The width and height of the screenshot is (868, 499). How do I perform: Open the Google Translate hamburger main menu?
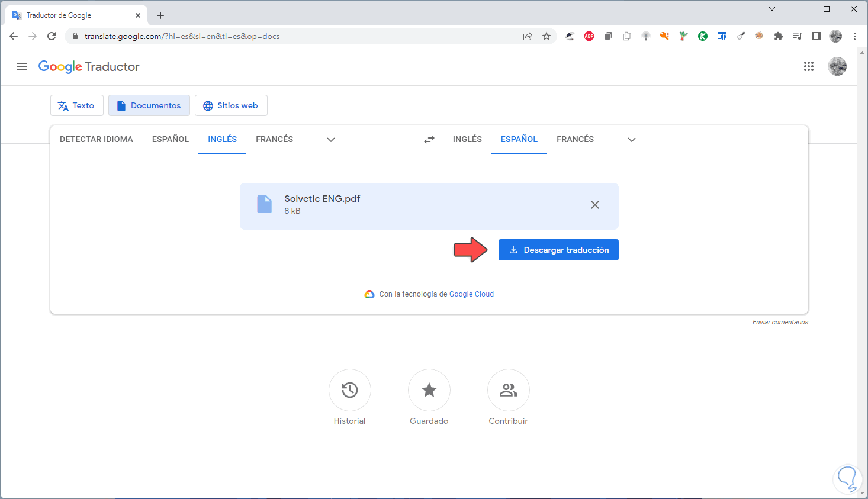coord(22,66)
